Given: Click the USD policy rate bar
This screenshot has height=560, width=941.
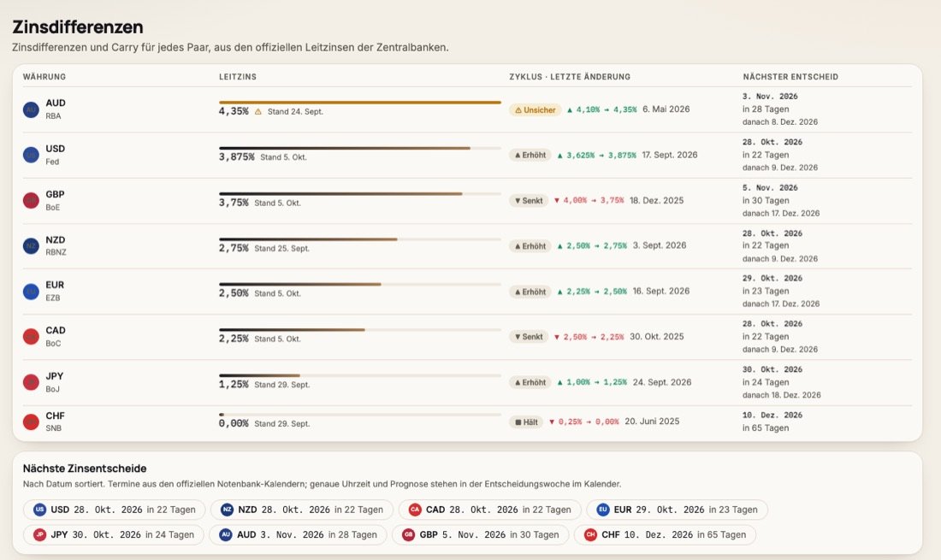Looking at the screenshot, I should point(360,148).
